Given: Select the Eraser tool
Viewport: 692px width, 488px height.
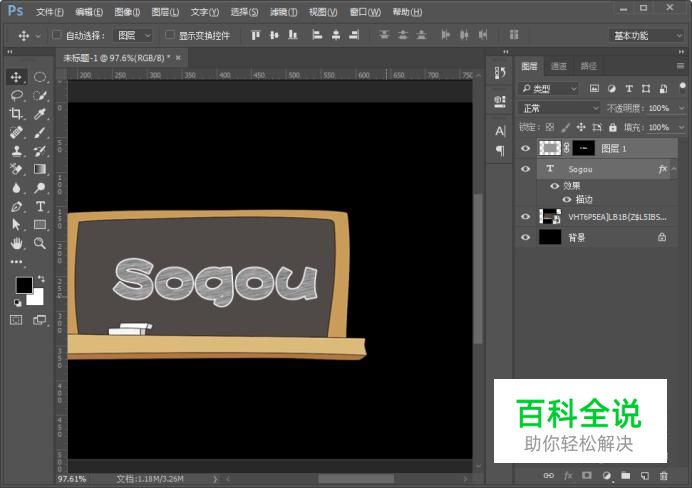Looking at the screenshot, I should pos(16,169).
